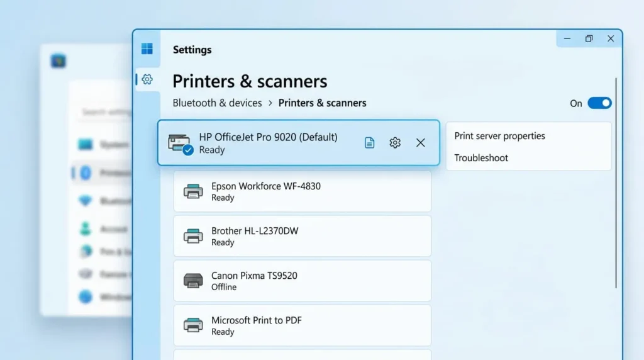
Task: Select the Bluetooth icon item in background sidebar
Action: (86, 173)
